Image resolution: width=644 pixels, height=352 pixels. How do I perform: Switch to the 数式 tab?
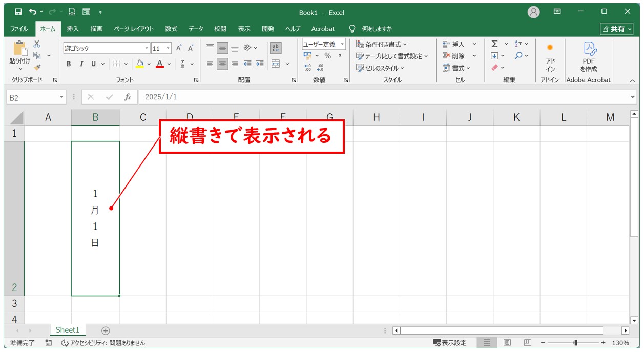(x=171, y=29)
